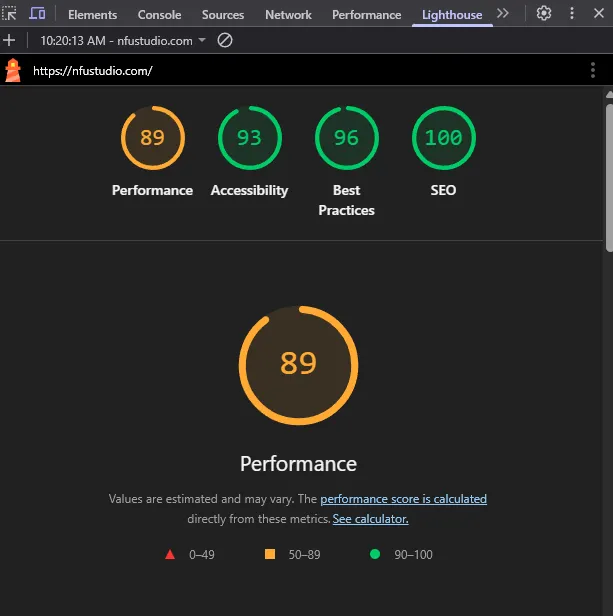Switch to the Elements tab

(92, 15)
